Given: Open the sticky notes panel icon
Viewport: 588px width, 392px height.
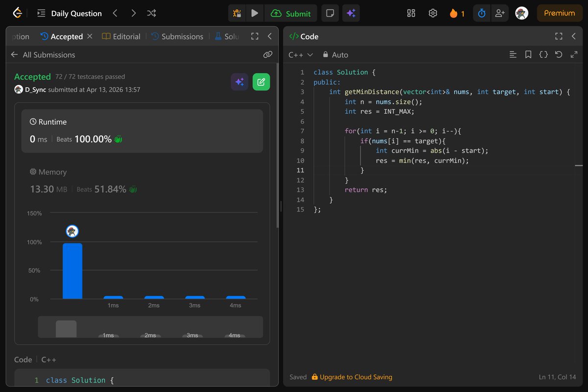Looking at the screenshot, I should 330,13.
